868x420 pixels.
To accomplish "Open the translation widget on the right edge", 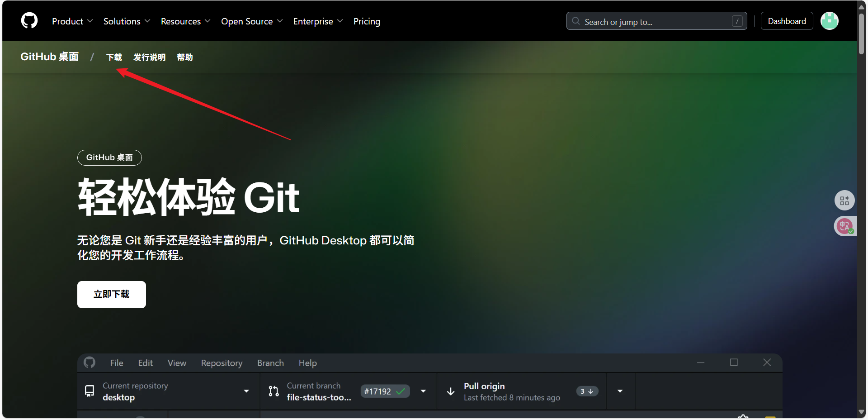I will tap(844, 226).
